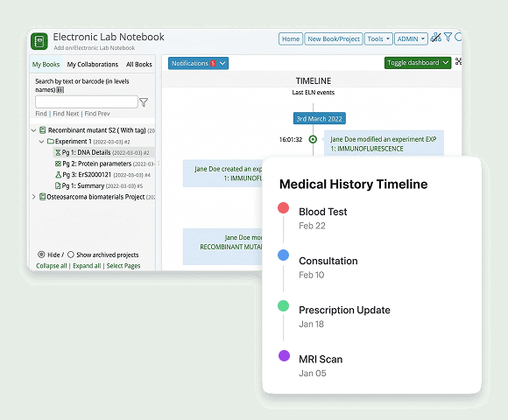This screenshot has width=508, height=420.
Task: Click the Home button
Action: (x=291, y=38)
